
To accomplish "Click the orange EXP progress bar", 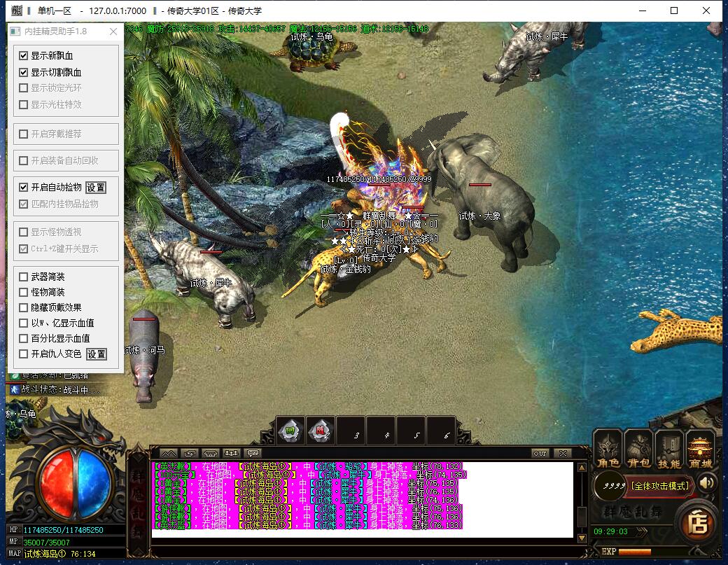I will (x=635, y=552).
